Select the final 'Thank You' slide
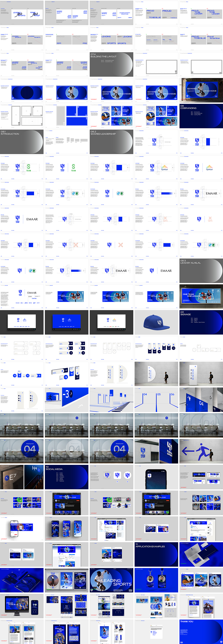 [201, 632]
